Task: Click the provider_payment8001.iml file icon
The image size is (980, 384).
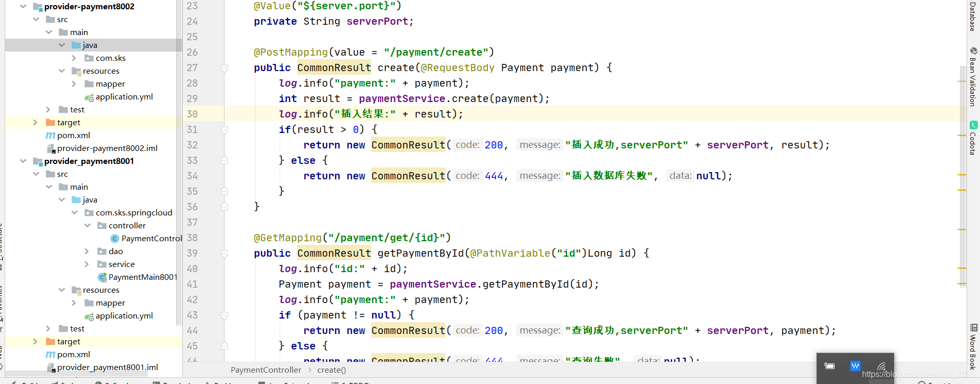Action: pyautogui.click(x=50, y=368)
